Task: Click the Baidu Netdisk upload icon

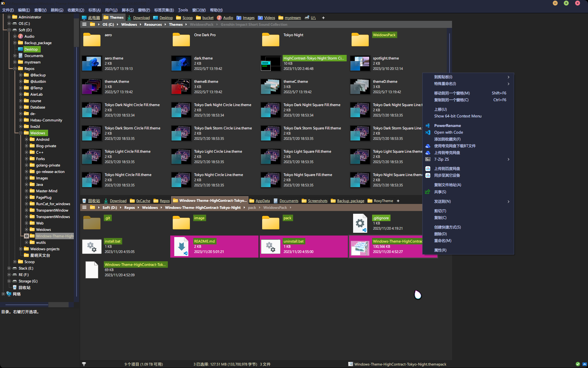Action: coord(428,169)
